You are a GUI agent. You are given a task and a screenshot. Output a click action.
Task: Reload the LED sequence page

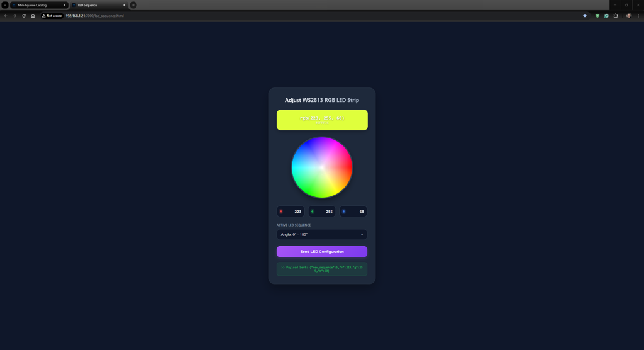(24, 16)
